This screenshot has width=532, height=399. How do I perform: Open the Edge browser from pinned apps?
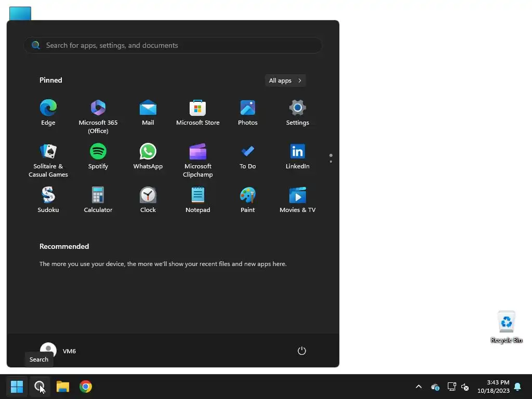pos(48,113)
